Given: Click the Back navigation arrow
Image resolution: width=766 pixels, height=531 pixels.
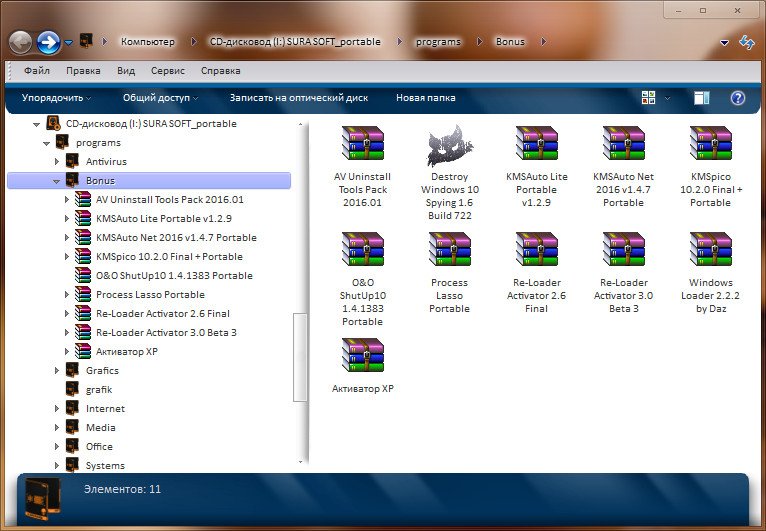Looking at the screenshot, I should point(21,42).
